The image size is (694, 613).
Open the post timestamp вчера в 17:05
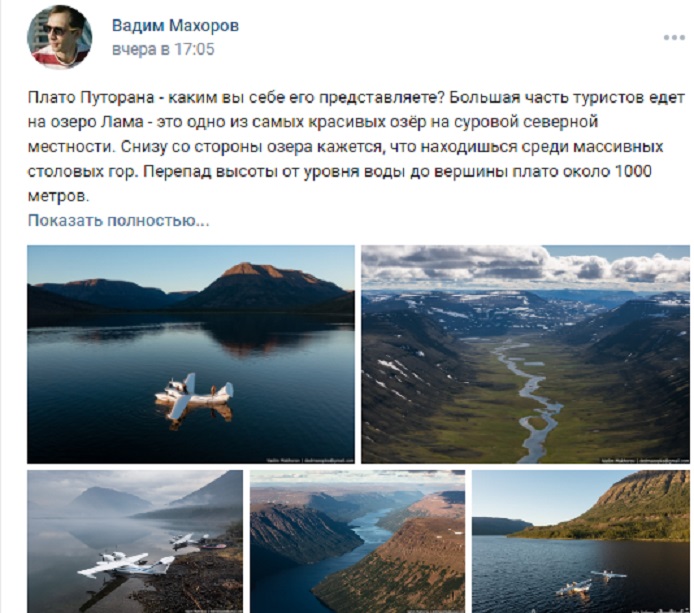click(x=163, y=49)
